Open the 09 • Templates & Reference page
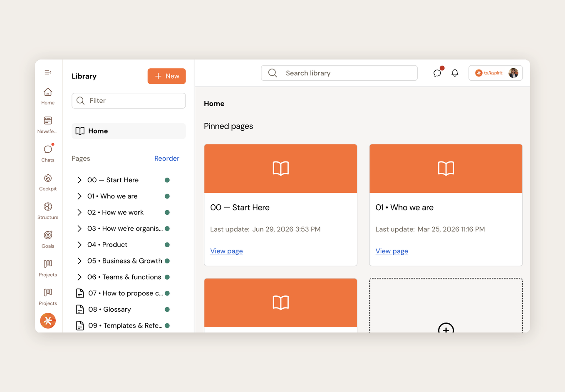 coord(126,326)
